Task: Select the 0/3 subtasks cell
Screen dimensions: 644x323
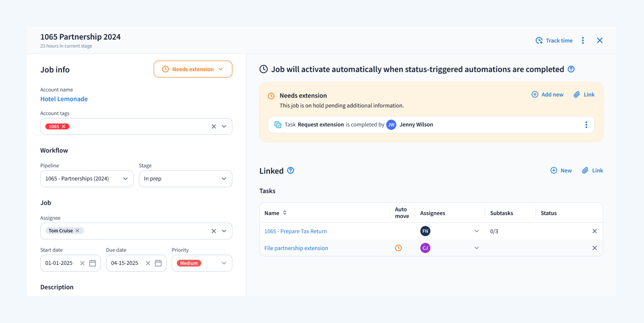Action: click(494, 231)
